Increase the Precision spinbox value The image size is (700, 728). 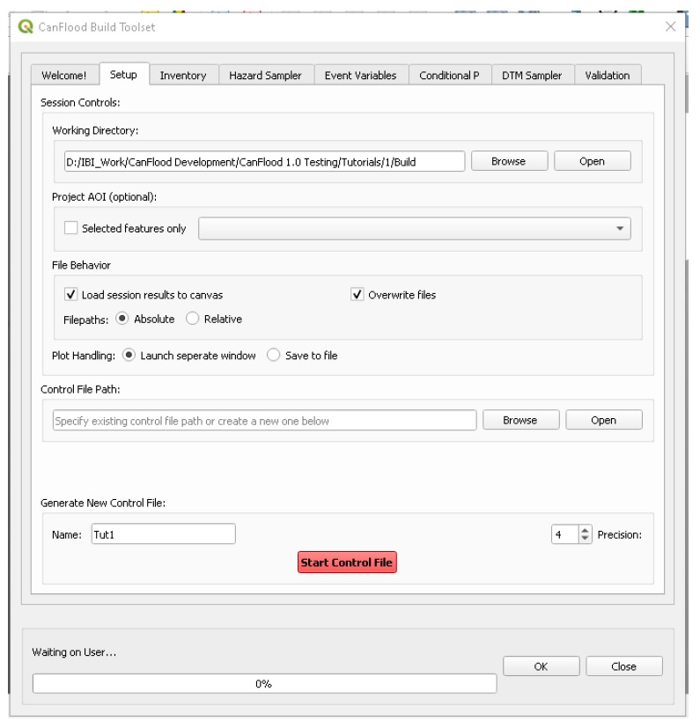click(x=586, y=530)
